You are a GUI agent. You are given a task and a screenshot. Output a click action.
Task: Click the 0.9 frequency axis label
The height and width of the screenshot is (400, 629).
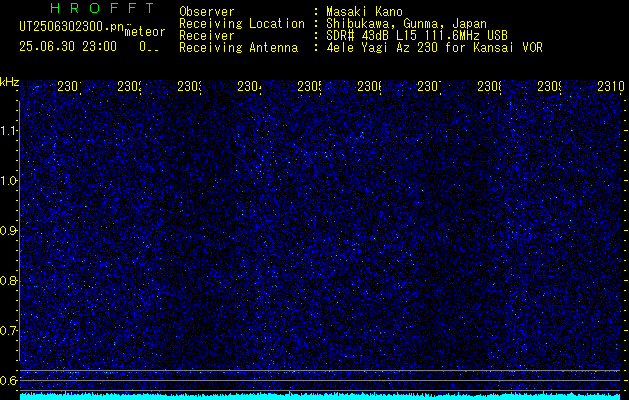pos(8,231)
